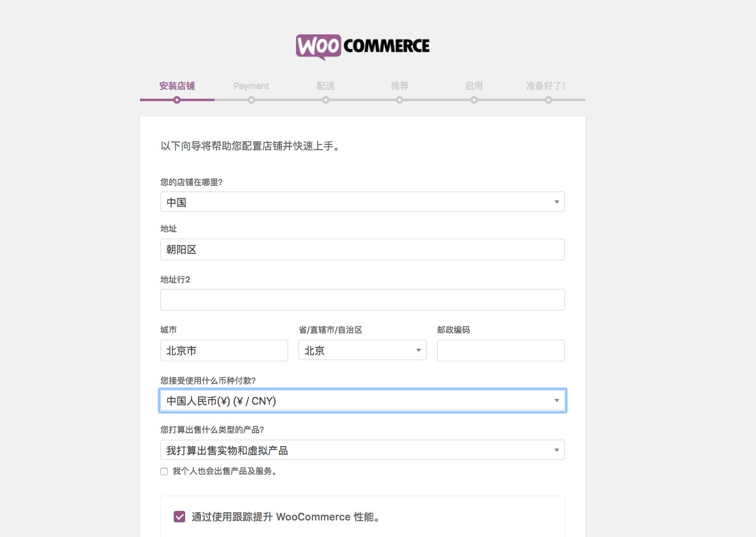Click the 准备好了! step label
756x537 pixels.
(x=545, y=86)
